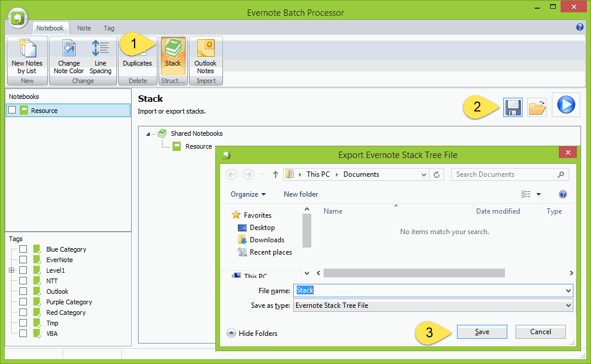Viewport: 591px width, 364px height.
Task: Click the horizontal scrollbar in file list
Action: [414, 273]
